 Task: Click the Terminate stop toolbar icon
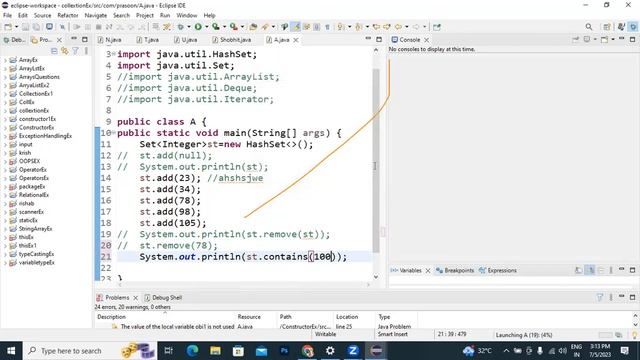point(98,27)
